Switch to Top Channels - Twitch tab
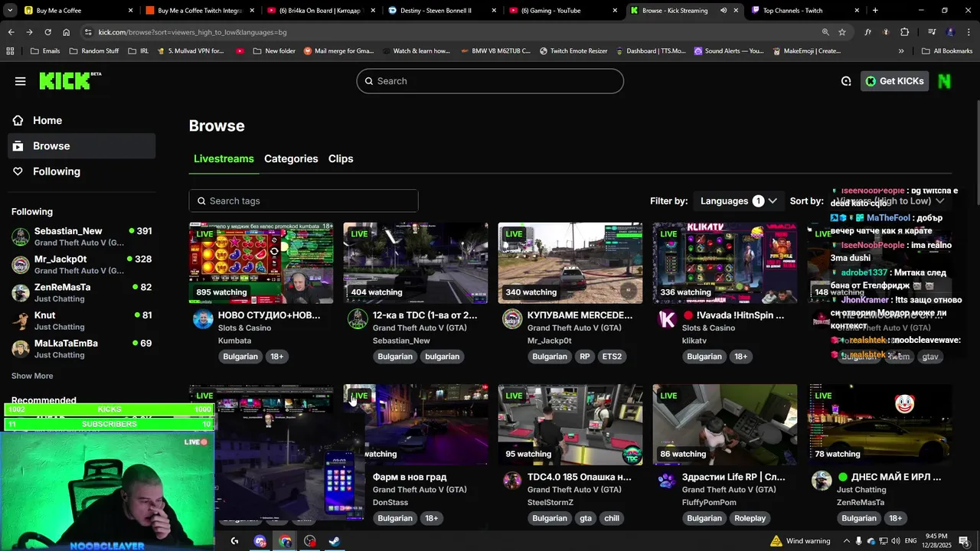Image resolution: width=980 pixels, height=551 pixels. point(804,11)
